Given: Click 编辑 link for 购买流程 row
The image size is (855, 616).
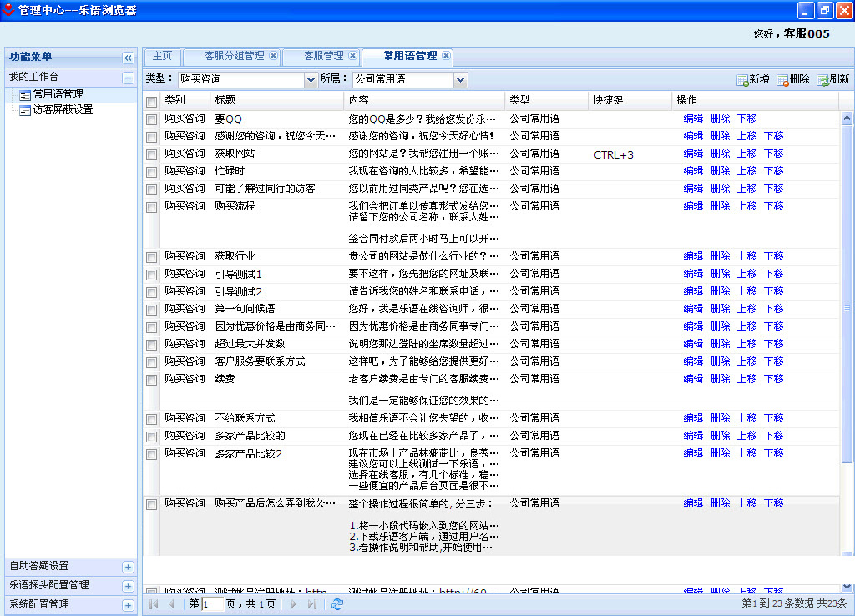Looking at the screenshot, I should pyautogui.click(x=693, y=206).
